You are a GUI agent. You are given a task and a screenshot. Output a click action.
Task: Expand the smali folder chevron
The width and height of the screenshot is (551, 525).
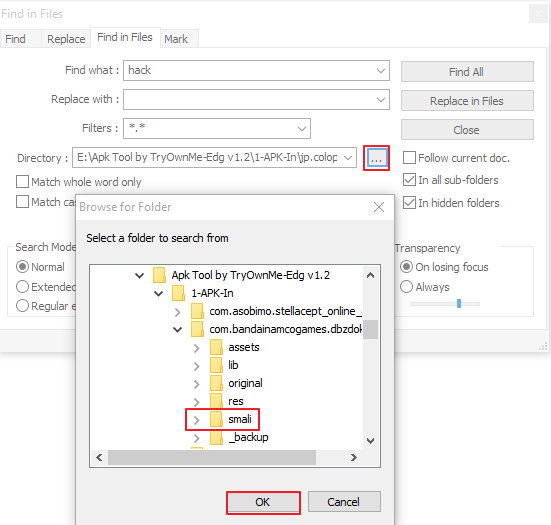tap(197, 420)
